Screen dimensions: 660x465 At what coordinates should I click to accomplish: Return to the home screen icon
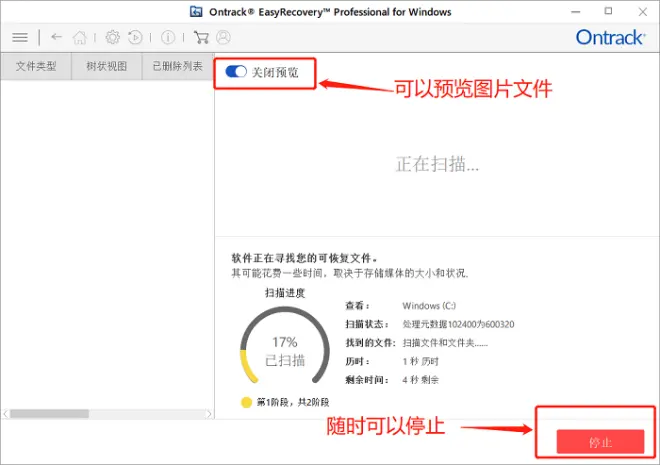tap(80, 37)
